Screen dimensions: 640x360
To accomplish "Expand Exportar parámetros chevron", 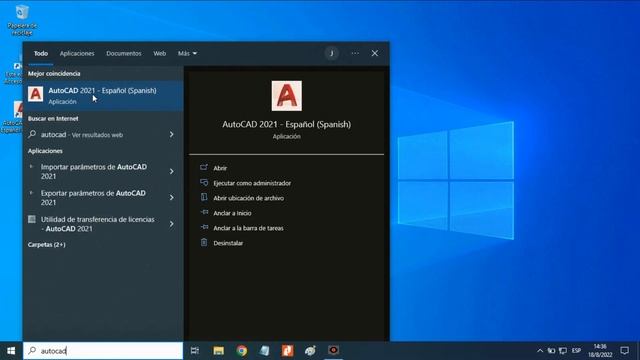I will click(172, 198).
